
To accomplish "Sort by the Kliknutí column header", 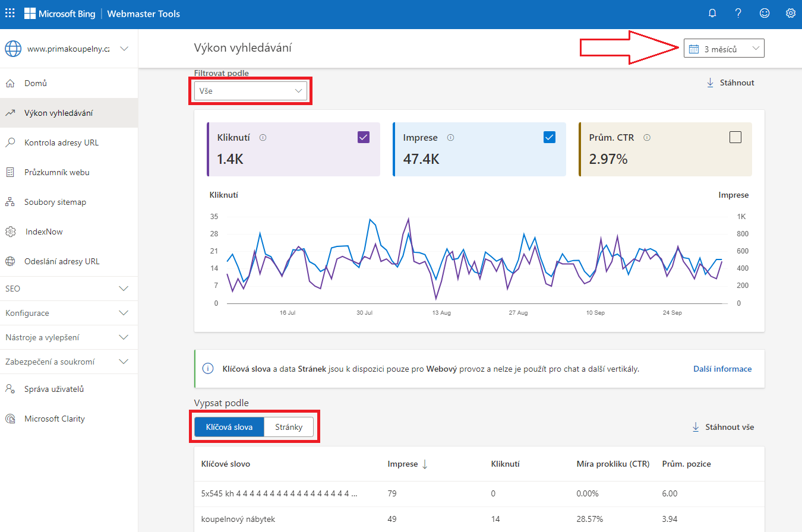I will tap(506, 464).
